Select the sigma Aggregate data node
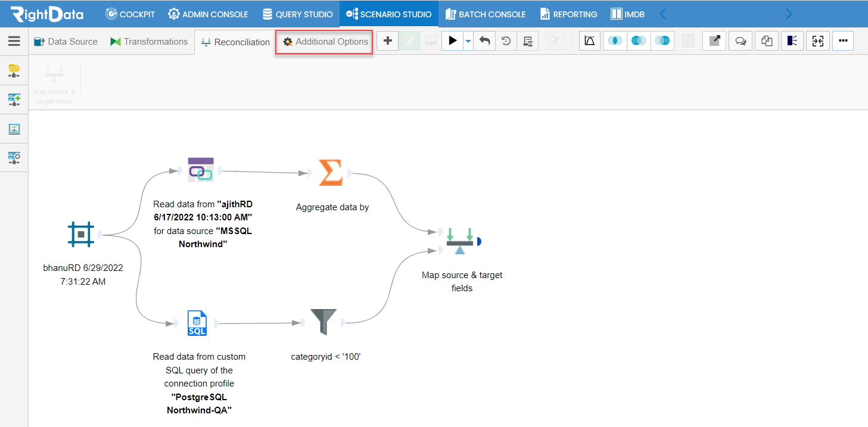Viewport: 868px width, 427px height. coord(331,173)
